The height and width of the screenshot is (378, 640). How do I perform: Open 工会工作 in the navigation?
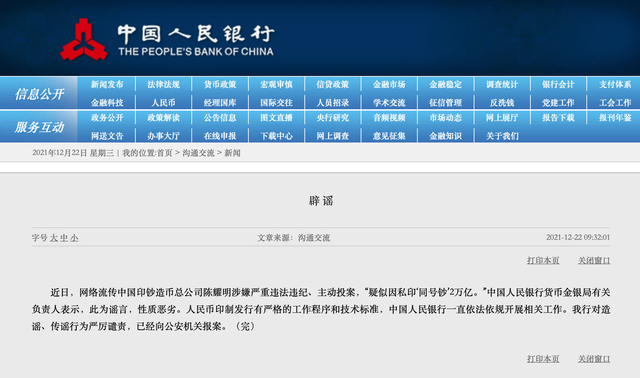tap(615, 102)
